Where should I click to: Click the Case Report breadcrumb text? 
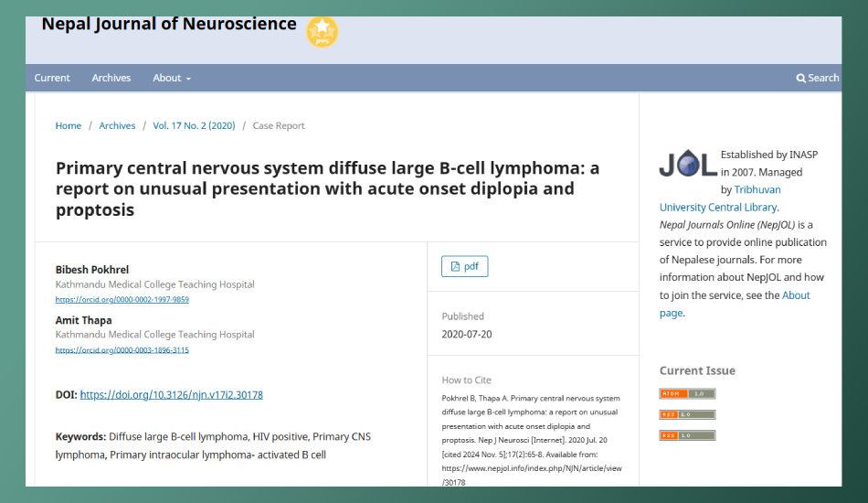coord(279,126)
